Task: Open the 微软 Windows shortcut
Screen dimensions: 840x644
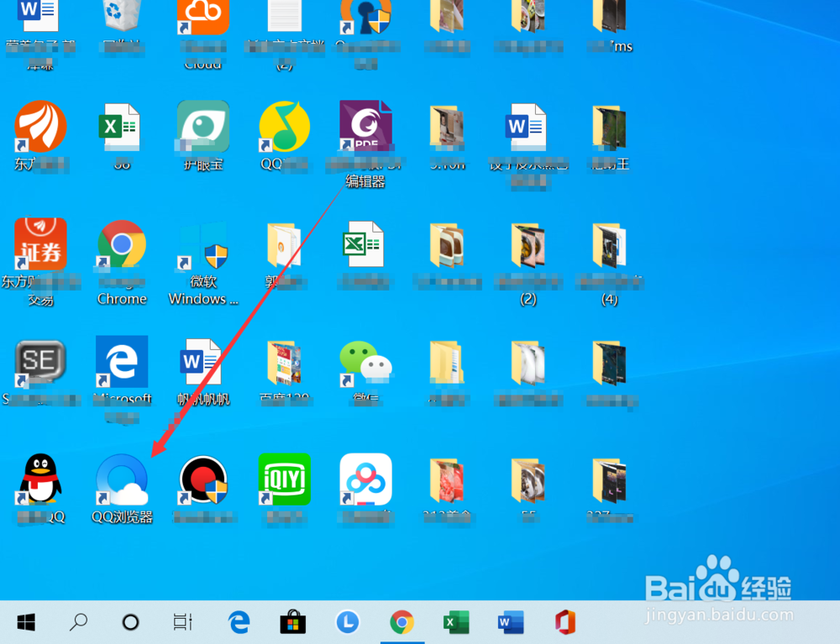Action: (203, 246)
